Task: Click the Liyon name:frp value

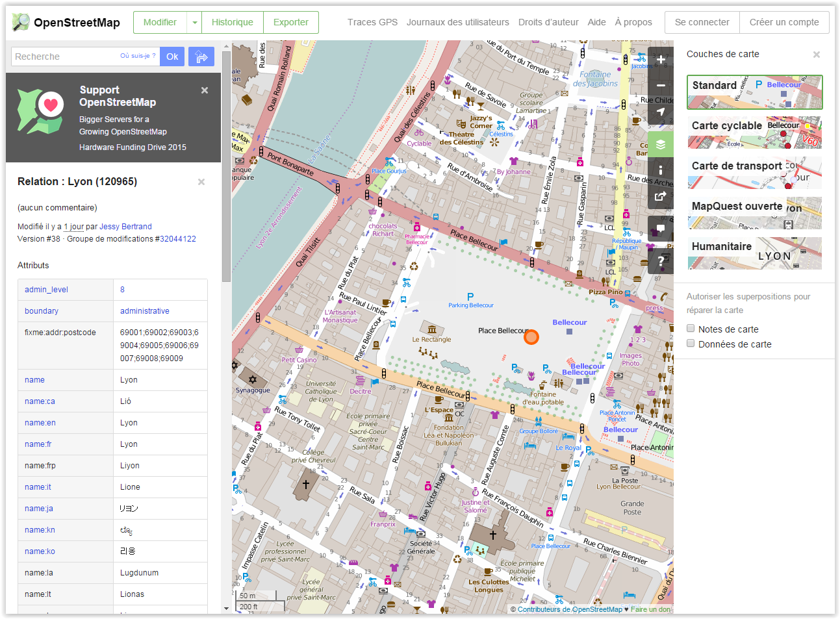Action: point(130,466)
